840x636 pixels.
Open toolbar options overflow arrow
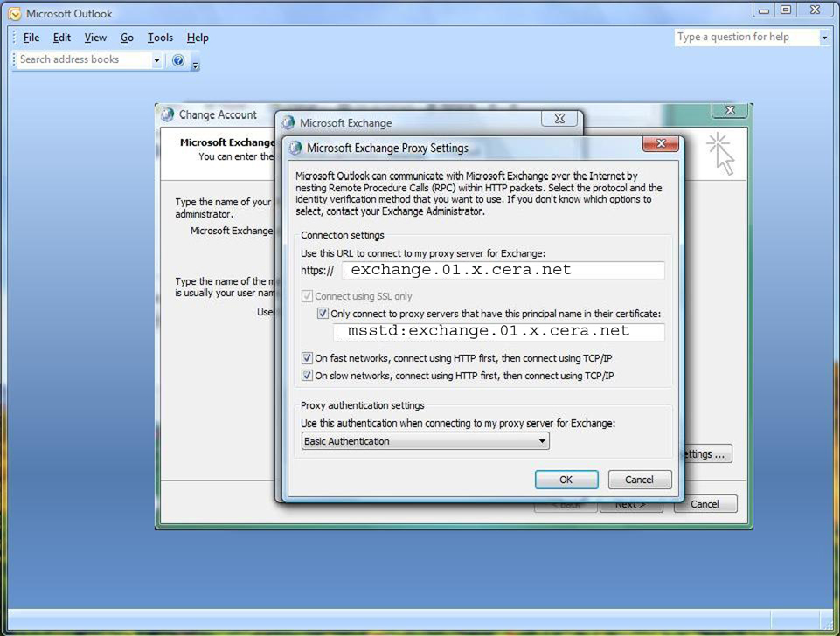[196, 66]
